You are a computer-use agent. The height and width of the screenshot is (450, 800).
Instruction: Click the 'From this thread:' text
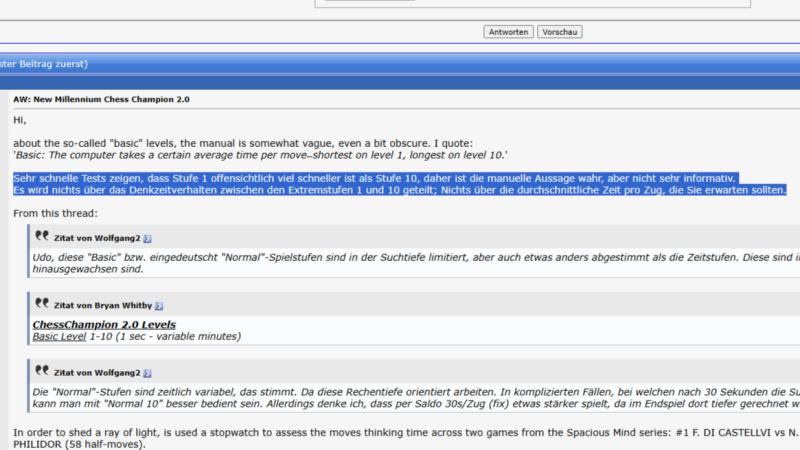pyautogui.click(x=55, y=214)
